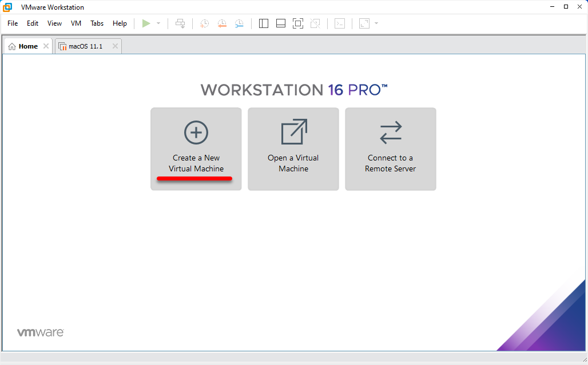Open the File menu
This screenshot has height=365, width=588.
point(13,23)
